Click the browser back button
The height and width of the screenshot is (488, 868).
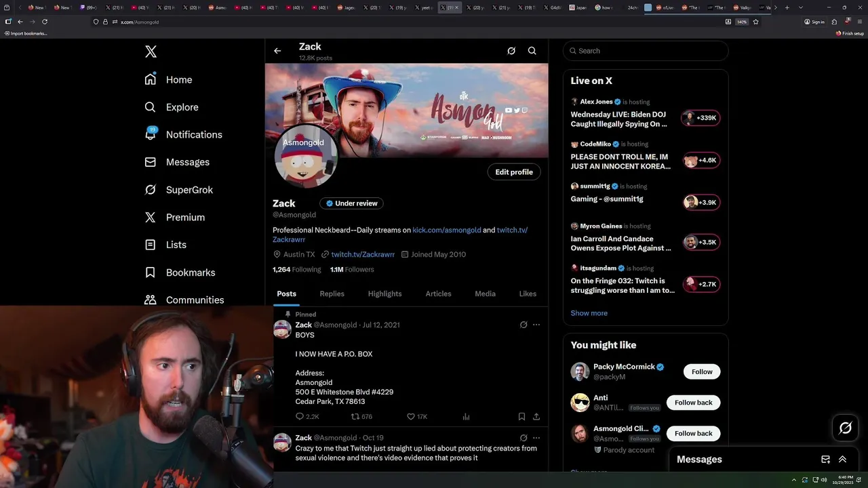pyautogui.click(x=20, y=22)
